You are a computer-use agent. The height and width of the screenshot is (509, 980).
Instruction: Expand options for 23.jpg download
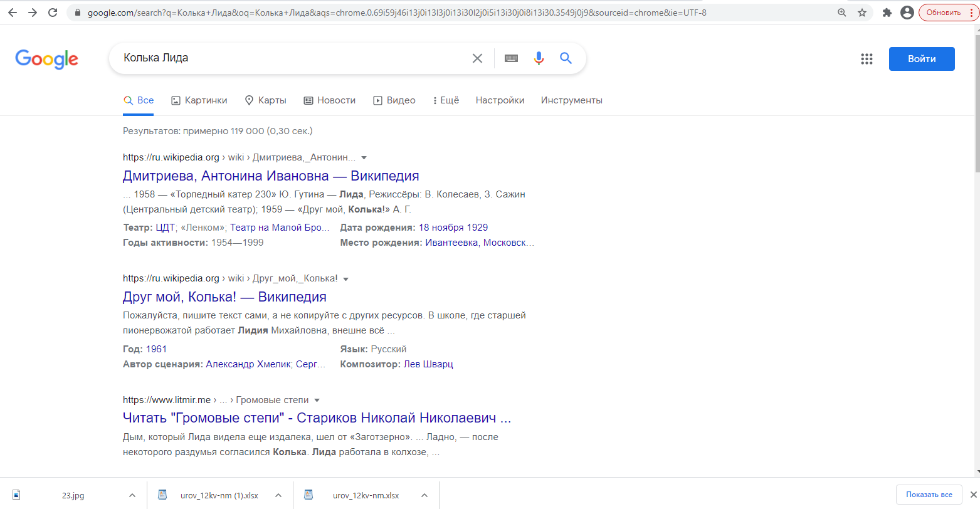(132, 495)
